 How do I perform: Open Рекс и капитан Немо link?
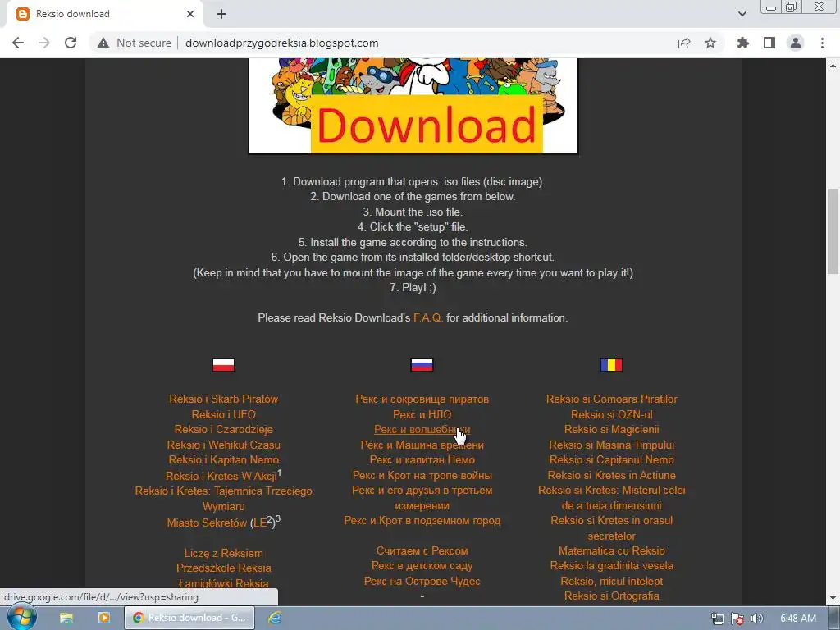click(422, 460)
